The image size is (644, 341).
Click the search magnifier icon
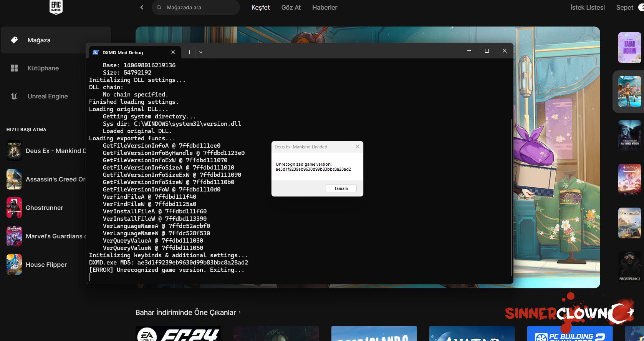pos(159,7)
